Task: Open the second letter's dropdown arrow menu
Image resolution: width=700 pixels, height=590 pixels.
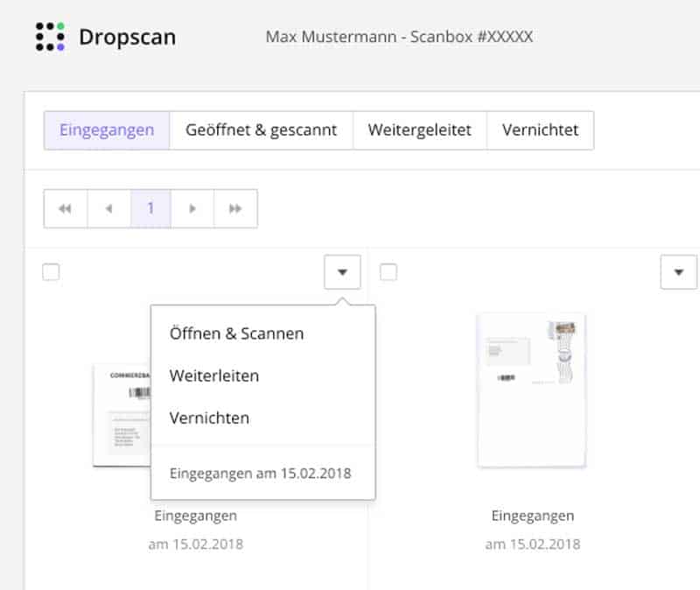Action: click(678, 272)
